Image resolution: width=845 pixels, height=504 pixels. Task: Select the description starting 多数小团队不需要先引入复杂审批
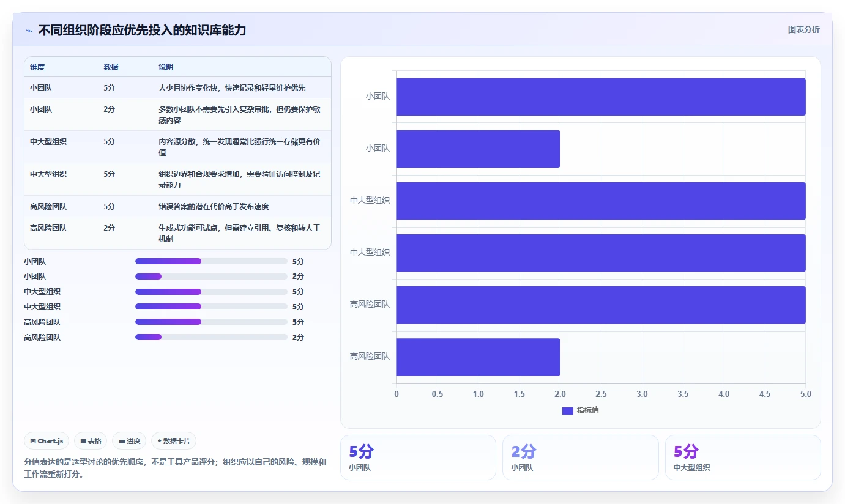pyautogui.click(x=240, y=114)
